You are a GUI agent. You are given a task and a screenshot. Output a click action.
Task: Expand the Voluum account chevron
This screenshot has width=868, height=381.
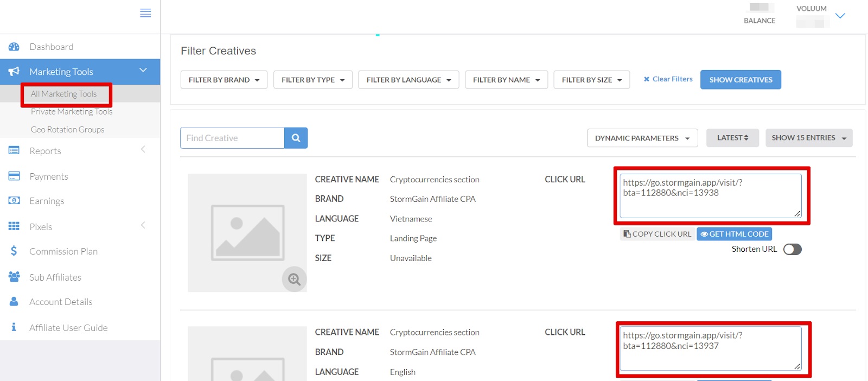click(x=840, y=16)
